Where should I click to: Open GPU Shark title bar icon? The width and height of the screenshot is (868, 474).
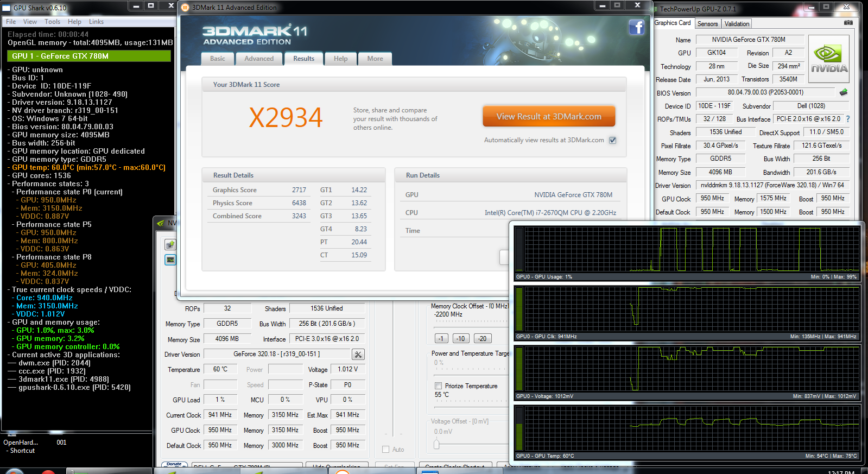[7, 8]
